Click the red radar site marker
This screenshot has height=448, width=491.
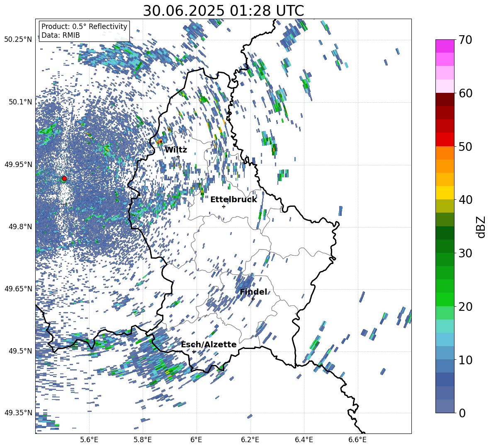coord(64,178)
